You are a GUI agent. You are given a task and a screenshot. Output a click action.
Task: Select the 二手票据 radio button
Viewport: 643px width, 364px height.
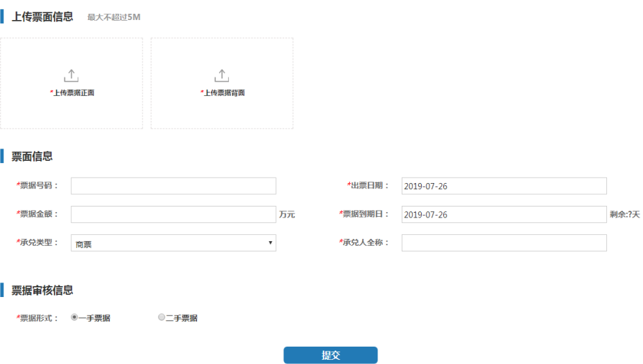162,318
